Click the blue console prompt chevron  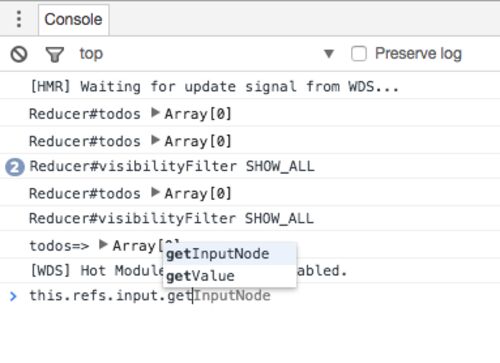pos(13,296)
